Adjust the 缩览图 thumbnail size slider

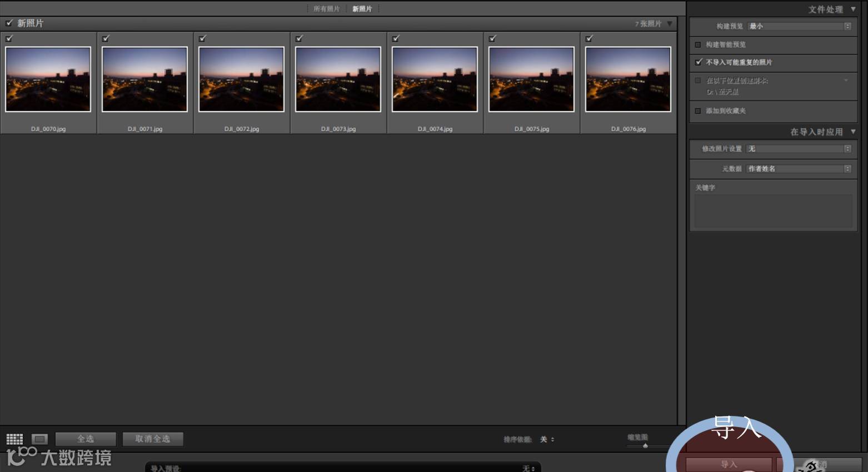tap(645, 445)
